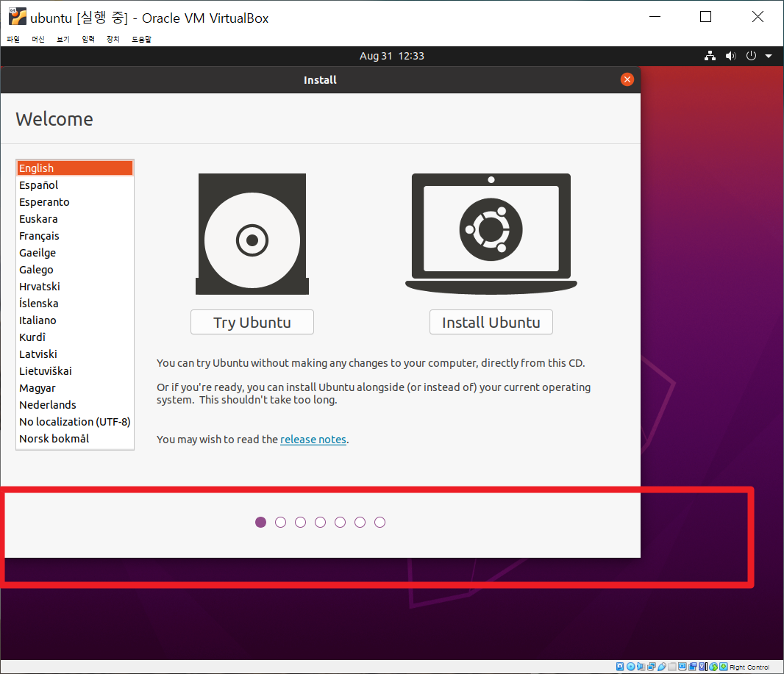Click the USB devices icon in VirtualBox status bar

661,667
